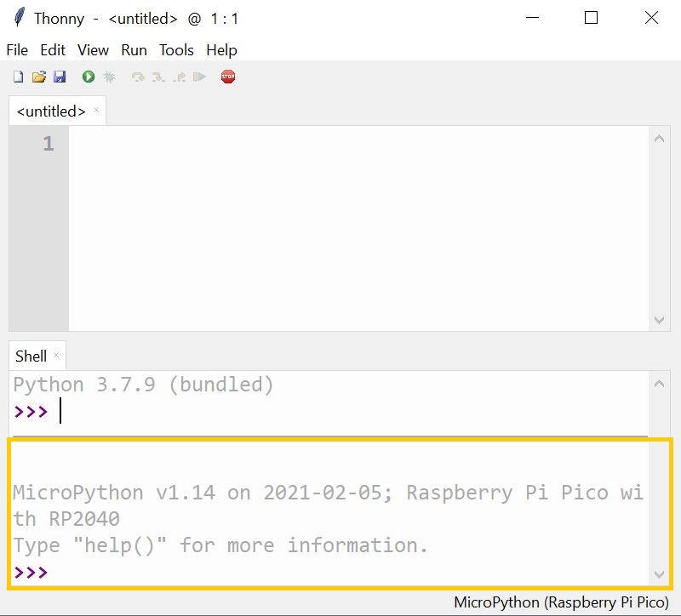Stop the backend with the red STOP icon
The image size is (681, 616).
pyautogui.click(x=227, y=77)
